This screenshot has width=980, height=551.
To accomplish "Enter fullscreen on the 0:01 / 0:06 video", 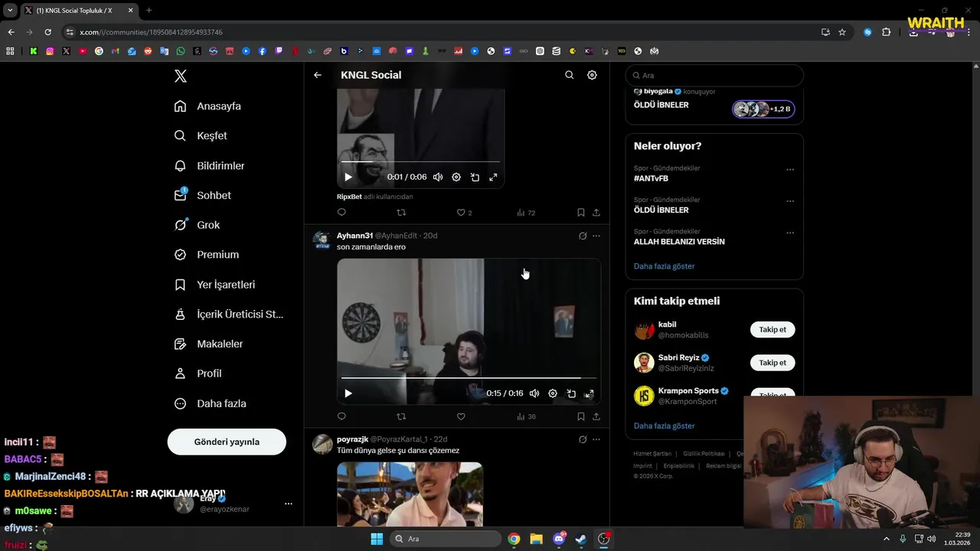I will coord(493,177).
